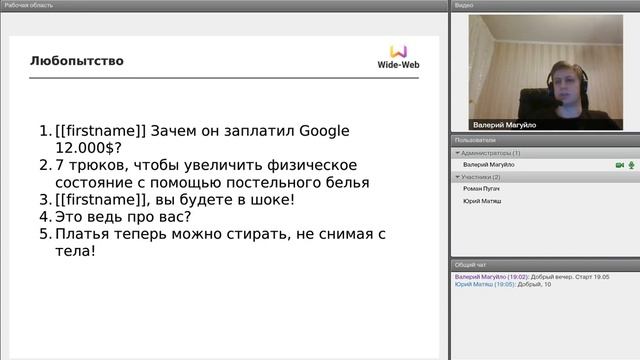640x360 pixels.
Task: Click the webcam video of Валерий Магуйло
Action: 546,73
